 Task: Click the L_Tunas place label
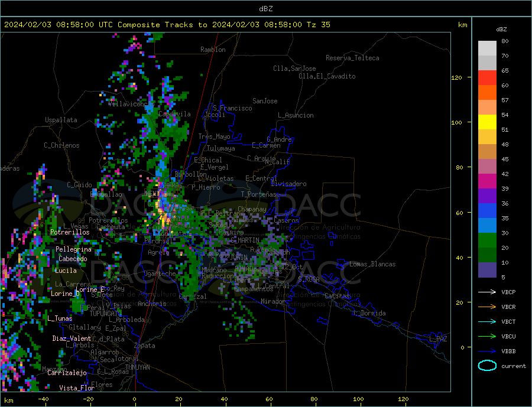(x=60, y=318)
